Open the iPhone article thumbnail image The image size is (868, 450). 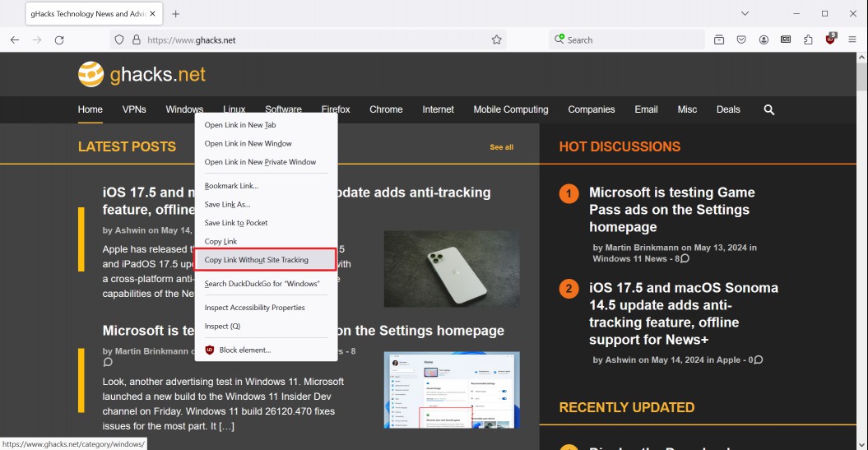tap(452, 269)
